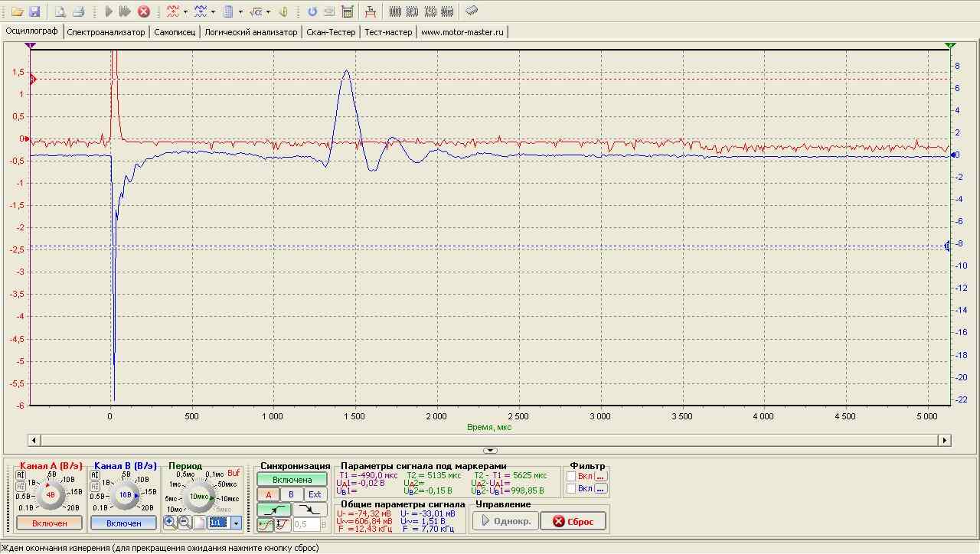Open the dropdown arrow beside the red waveform icon
The height and width of the screenshot is (554, 980).
click(185, 11)
